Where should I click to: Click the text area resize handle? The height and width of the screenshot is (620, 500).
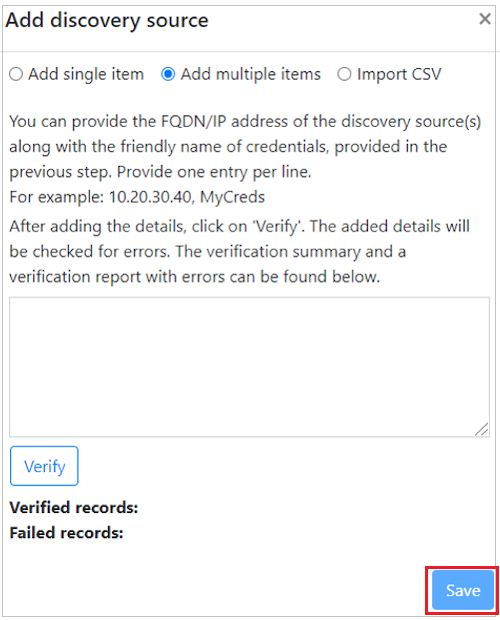click(x=482, y=429)
